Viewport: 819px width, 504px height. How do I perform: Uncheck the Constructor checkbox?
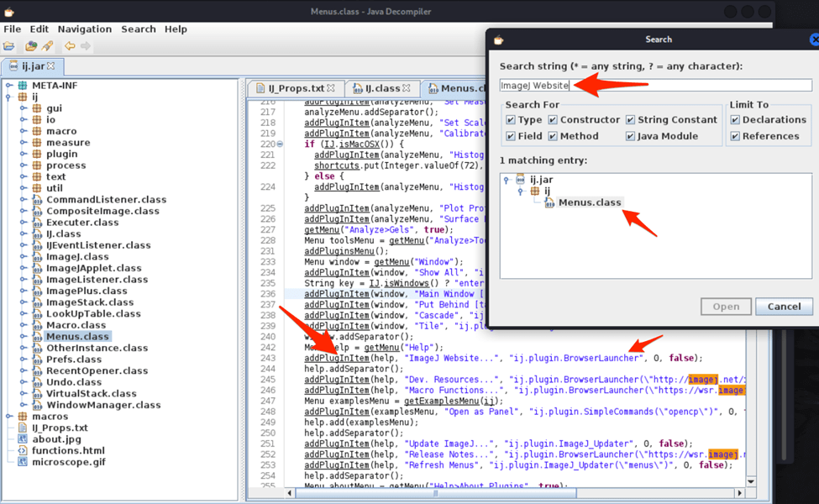point(553,120)
